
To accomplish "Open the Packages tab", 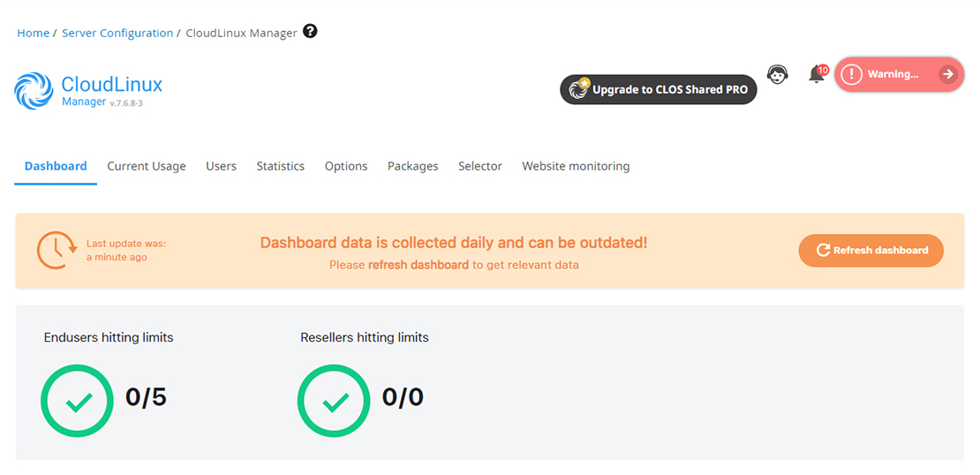I will [x=412, y=166].
